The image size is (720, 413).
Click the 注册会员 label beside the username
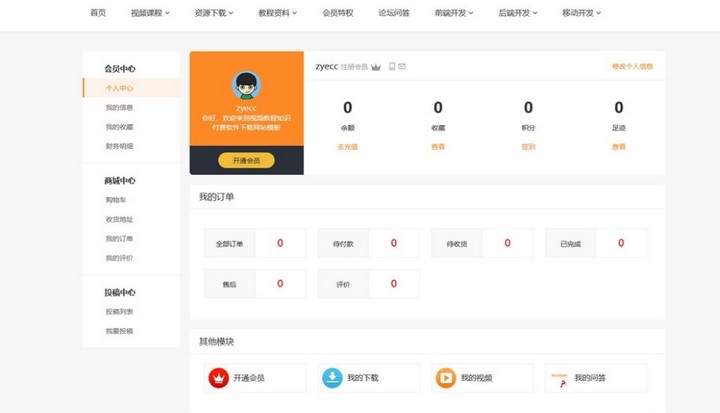(354, 67)
